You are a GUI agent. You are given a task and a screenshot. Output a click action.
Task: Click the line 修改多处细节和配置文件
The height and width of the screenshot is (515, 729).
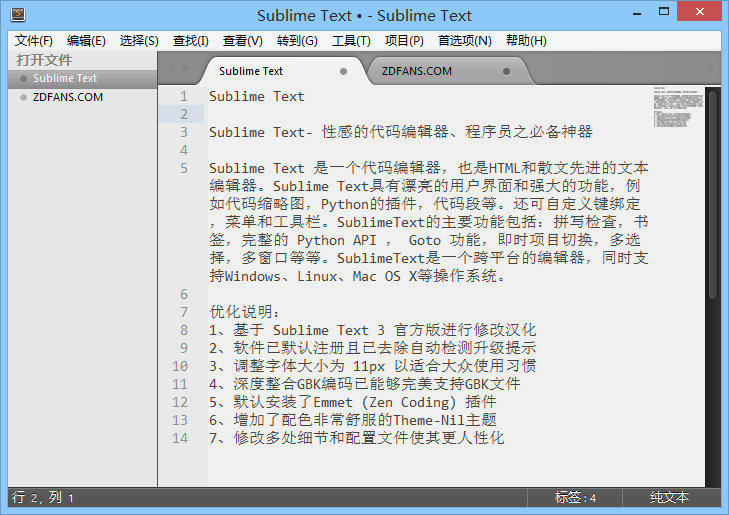(x=357, y=438)
